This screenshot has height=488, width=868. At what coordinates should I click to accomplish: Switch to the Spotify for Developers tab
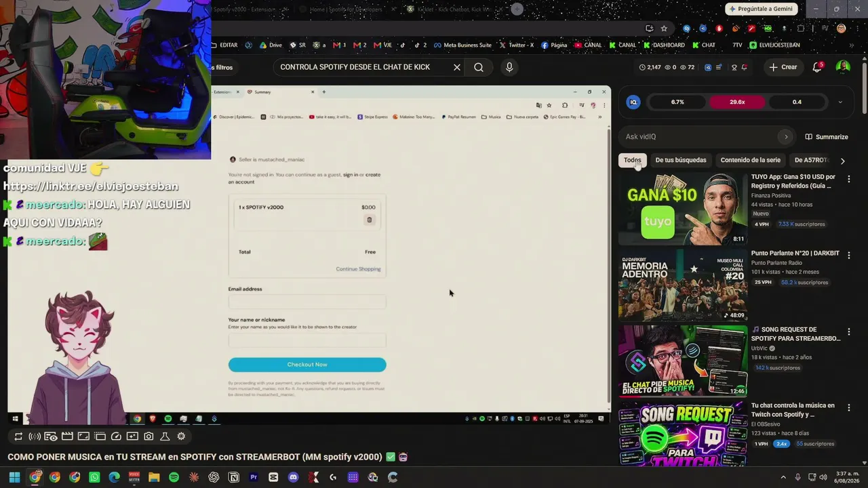pyautogui.click(x=346, y=9)
